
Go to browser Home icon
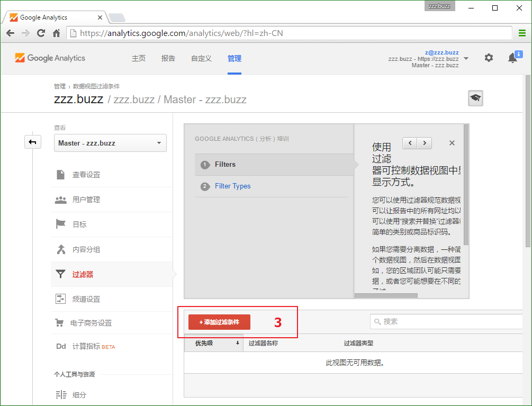click(56, 33)
